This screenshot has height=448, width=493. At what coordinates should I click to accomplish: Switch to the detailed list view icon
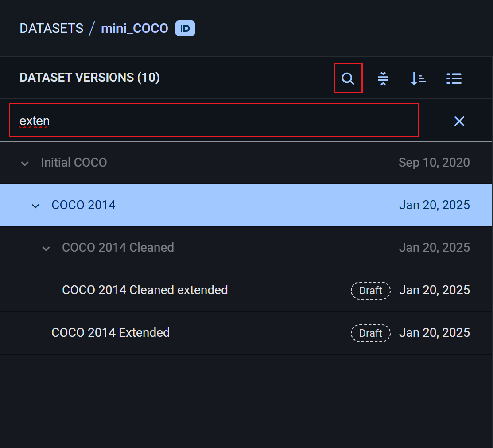pos(454,78)
